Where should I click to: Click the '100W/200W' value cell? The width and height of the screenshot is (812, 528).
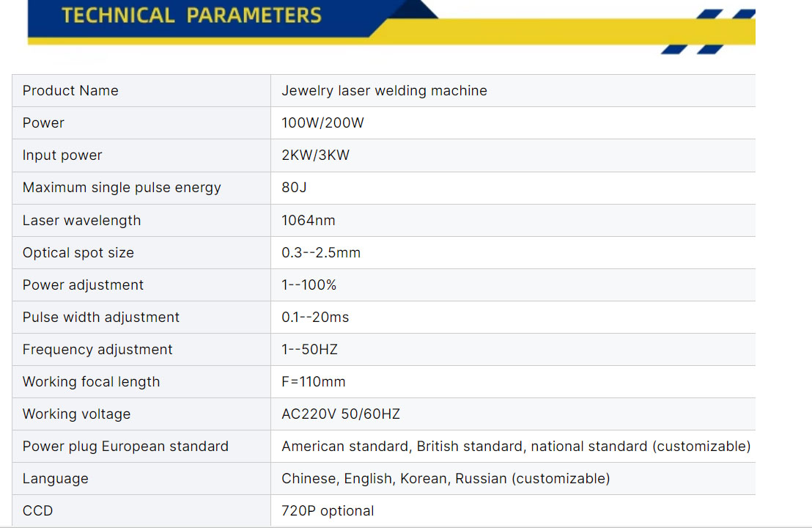513,122
